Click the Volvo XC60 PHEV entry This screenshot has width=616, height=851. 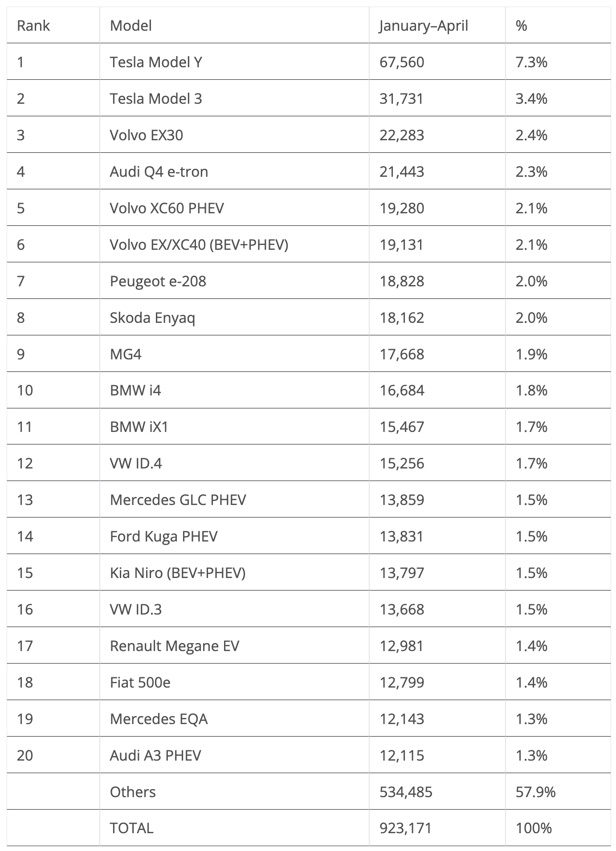tap(167, 208)
